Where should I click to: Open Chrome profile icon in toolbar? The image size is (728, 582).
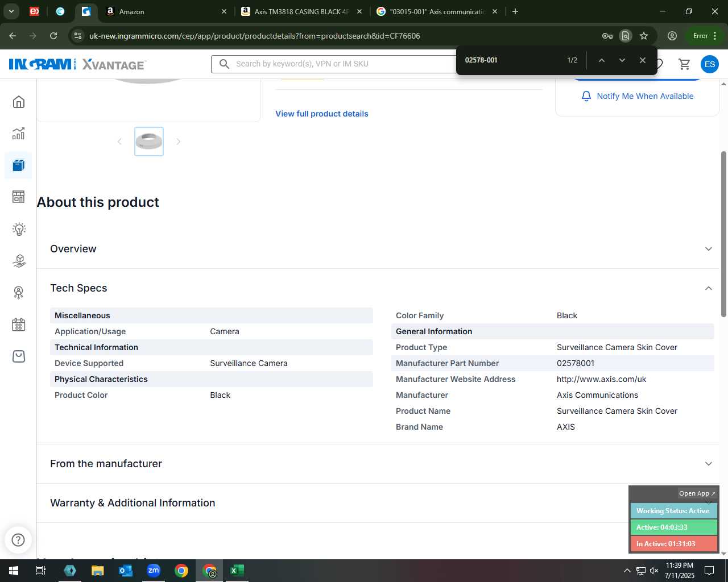(x=672, y=36)
